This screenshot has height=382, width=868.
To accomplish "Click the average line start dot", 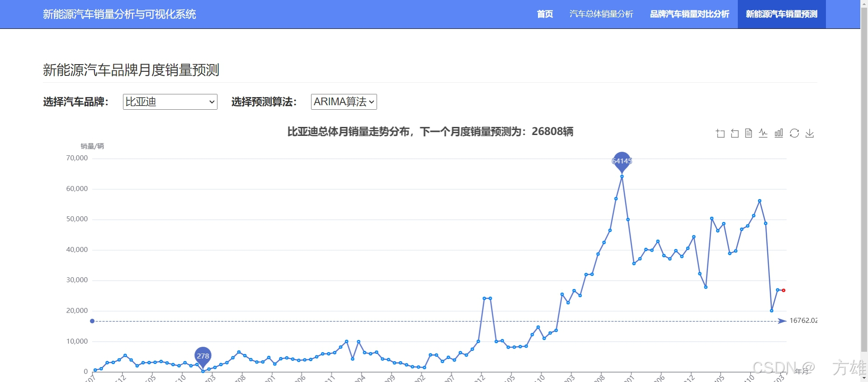I will [x=92, y=321].
